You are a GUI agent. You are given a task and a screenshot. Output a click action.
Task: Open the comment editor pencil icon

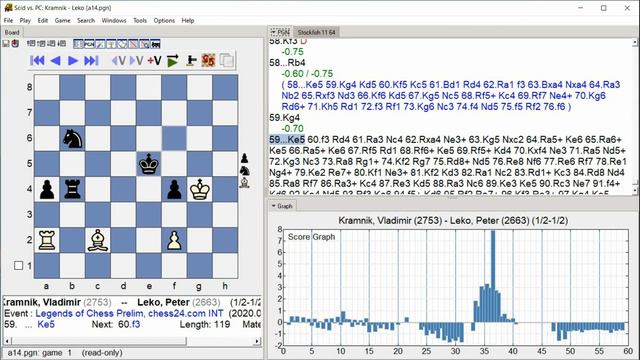click(x=100, y=44)
